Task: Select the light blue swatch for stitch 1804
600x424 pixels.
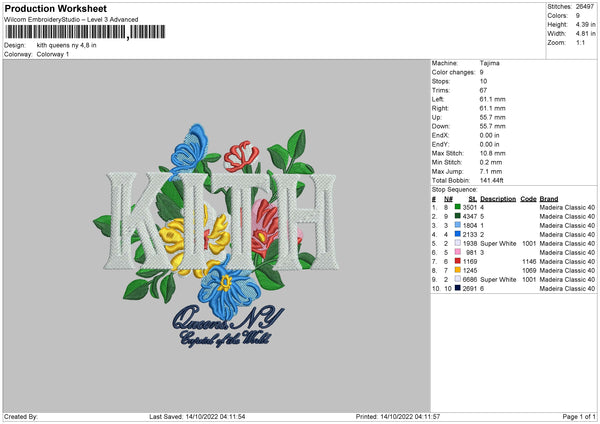Action: pyautogui.click(x=457, y=225)
